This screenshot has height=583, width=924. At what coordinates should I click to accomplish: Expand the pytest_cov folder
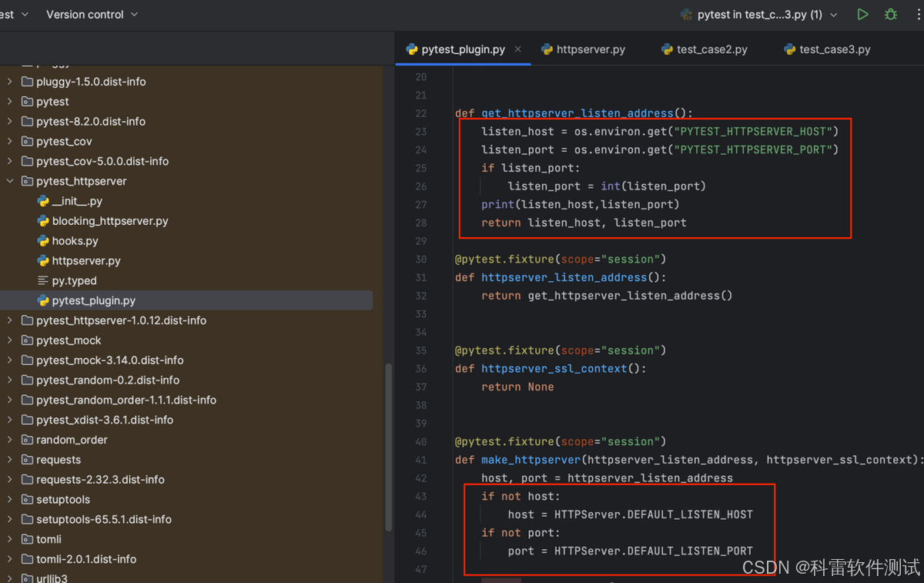[x=10, y=141]
